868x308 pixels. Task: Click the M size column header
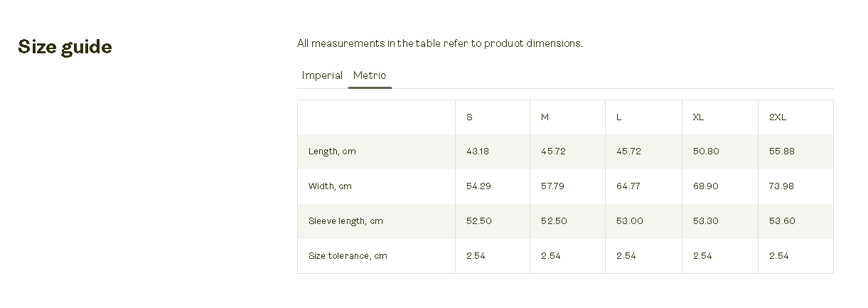(545, 117)
